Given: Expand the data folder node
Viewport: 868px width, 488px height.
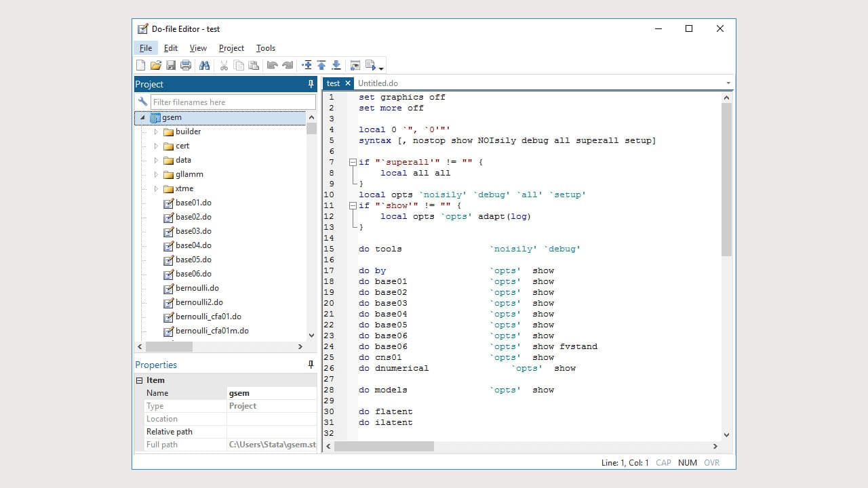Looking at the screenshot, I should tap(156, 160).
